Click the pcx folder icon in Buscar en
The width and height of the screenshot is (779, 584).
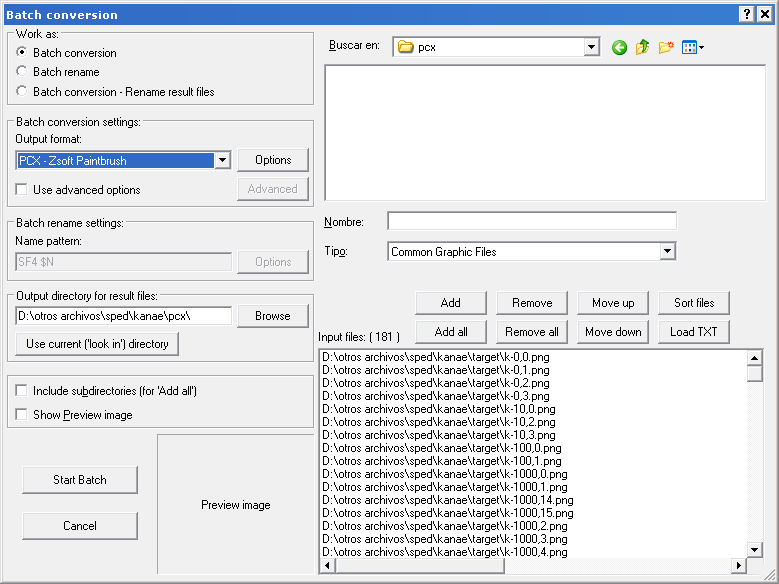click(405, 47)
